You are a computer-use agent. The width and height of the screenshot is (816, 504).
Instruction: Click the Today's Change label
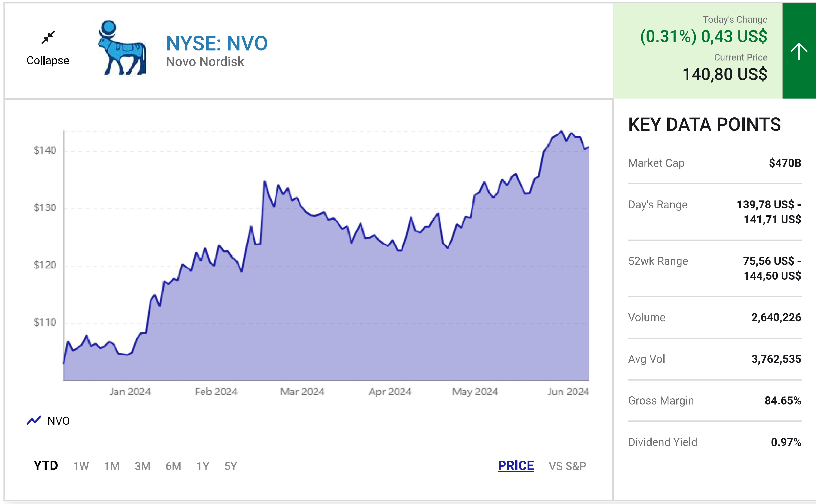coord(735,20)
